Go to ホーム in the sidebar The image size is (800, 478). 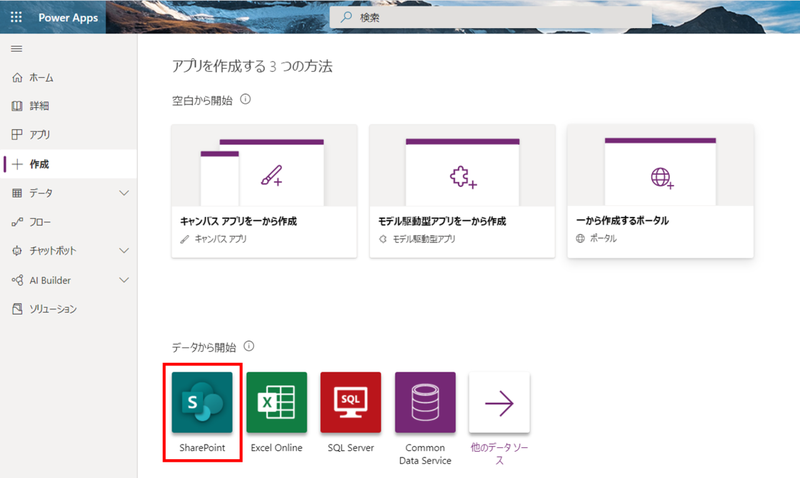(68, 78)
